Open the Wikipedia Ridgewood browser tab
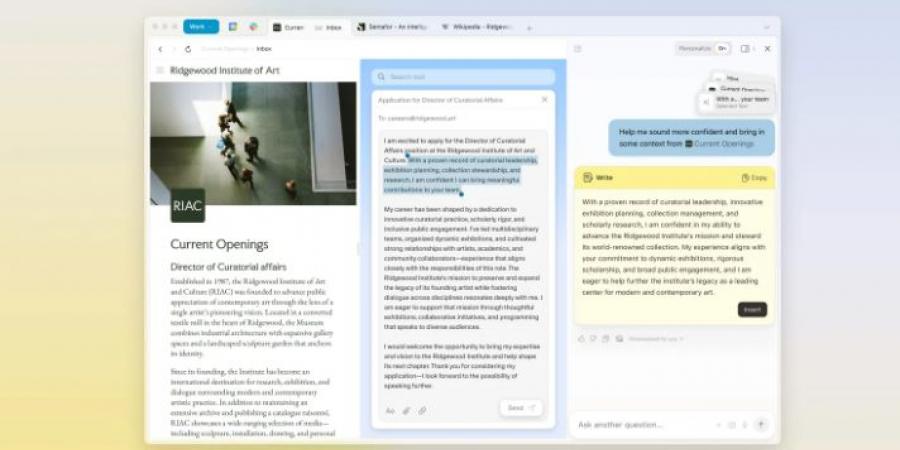Image resolution: width=900 pixels, height=450 pixels. (x=478, y=27)
